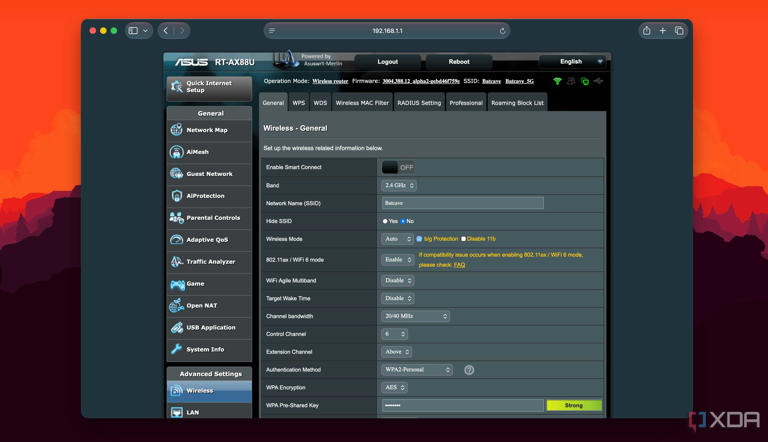768x442 pixels.
Task: Open USB Application page
Action: click(x=209, y=327)
